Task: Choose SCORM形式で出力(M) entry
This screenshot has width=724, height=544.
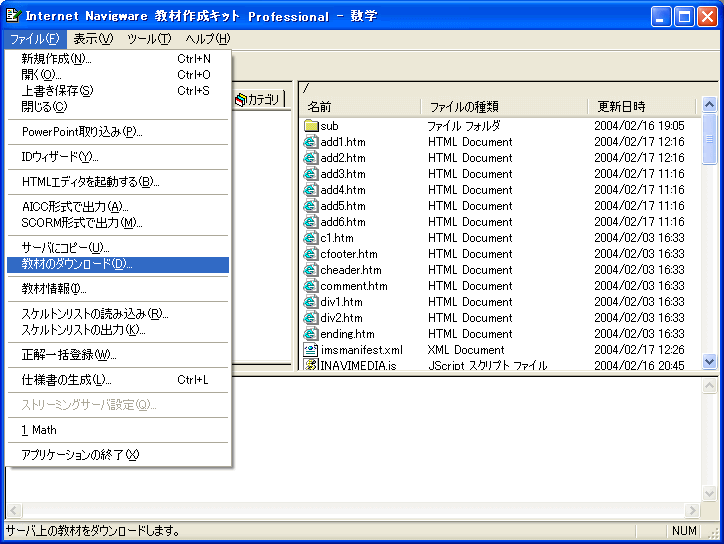Action: [118, 223]
